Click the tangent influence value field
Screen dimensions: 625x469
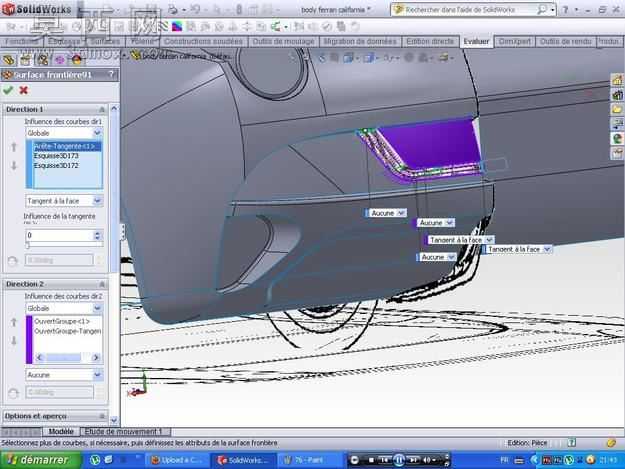59,235
